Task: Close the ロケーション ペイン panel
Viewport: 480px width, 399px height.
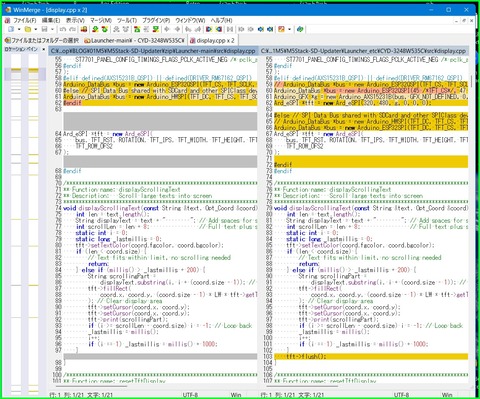Action: click(43, 49)
